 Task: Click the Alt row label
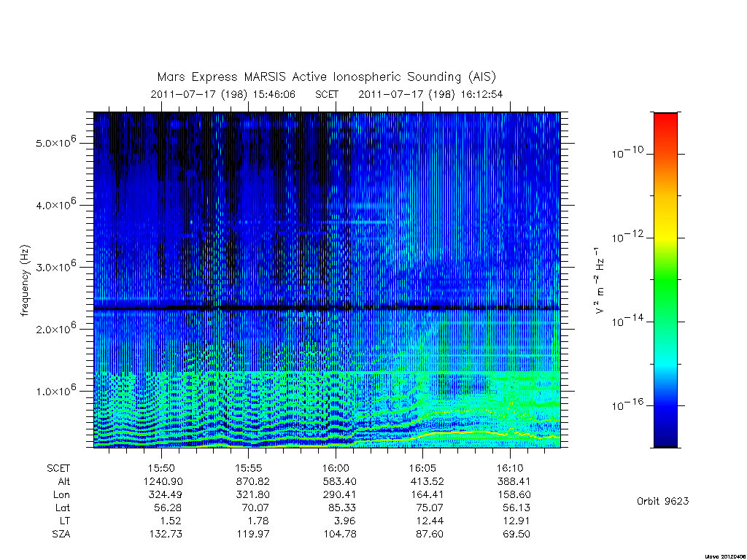coord(63,481)
